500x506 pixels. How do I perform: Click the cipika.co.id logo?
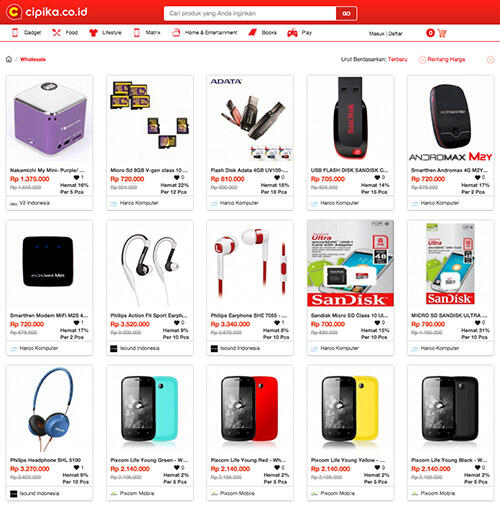47,12
